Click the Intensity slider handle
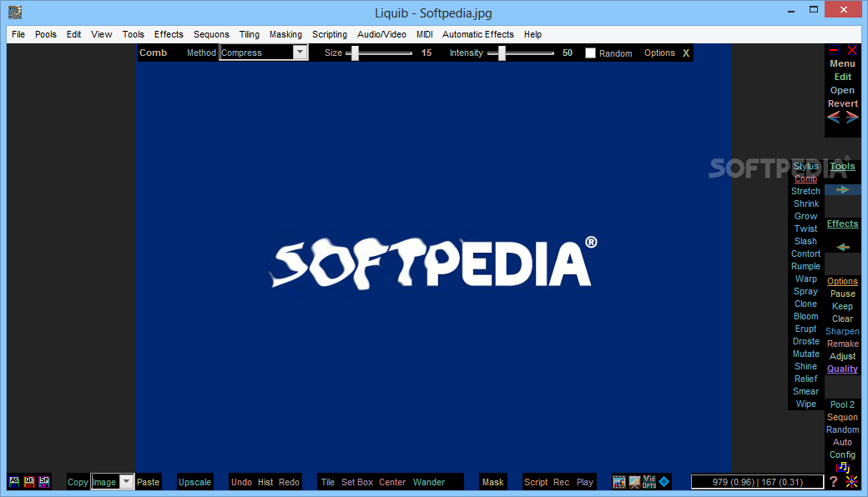The width and height of the screenshot is (868, 497). click(x=502, y=53)
